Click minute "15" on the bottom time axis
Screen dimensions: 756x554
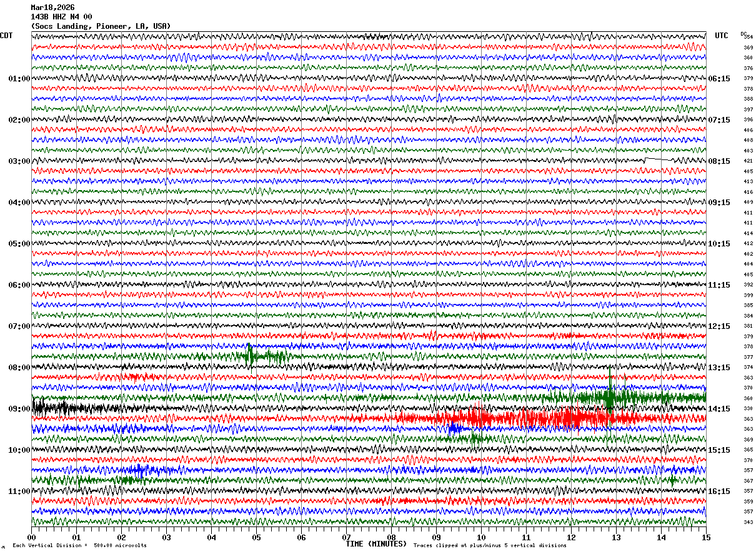(706, 537)
